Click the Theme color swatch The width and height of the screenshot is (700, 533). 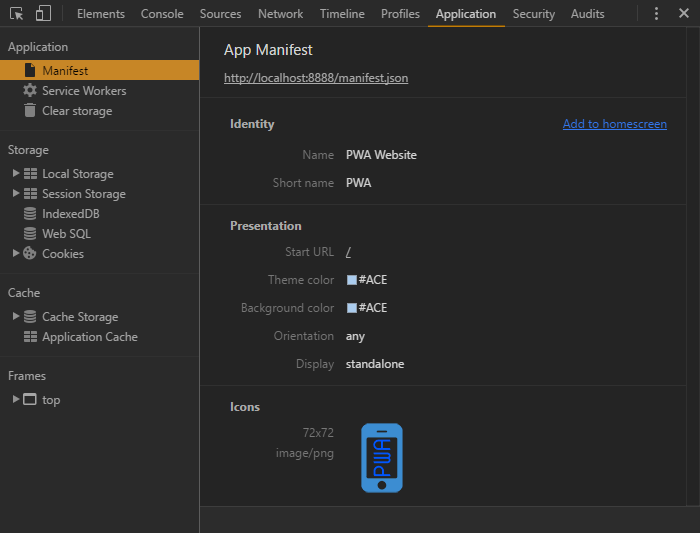[352, 280]
